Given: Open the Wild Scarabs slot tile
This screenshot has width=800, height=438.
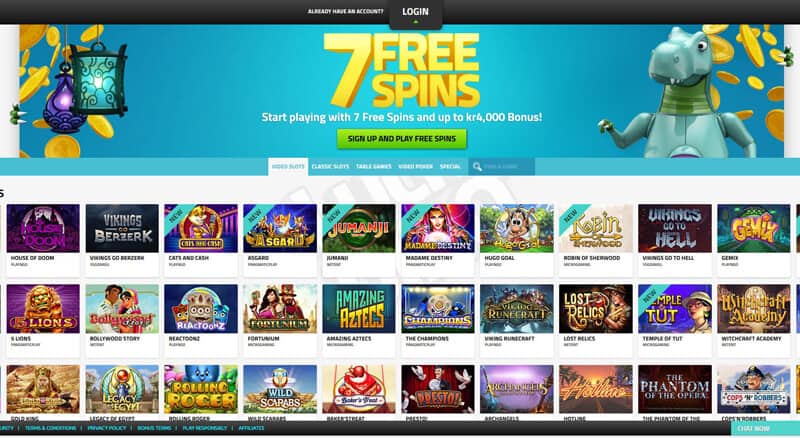Looking at the screenshot, I should pyautogui.click(x=280, y=389).
